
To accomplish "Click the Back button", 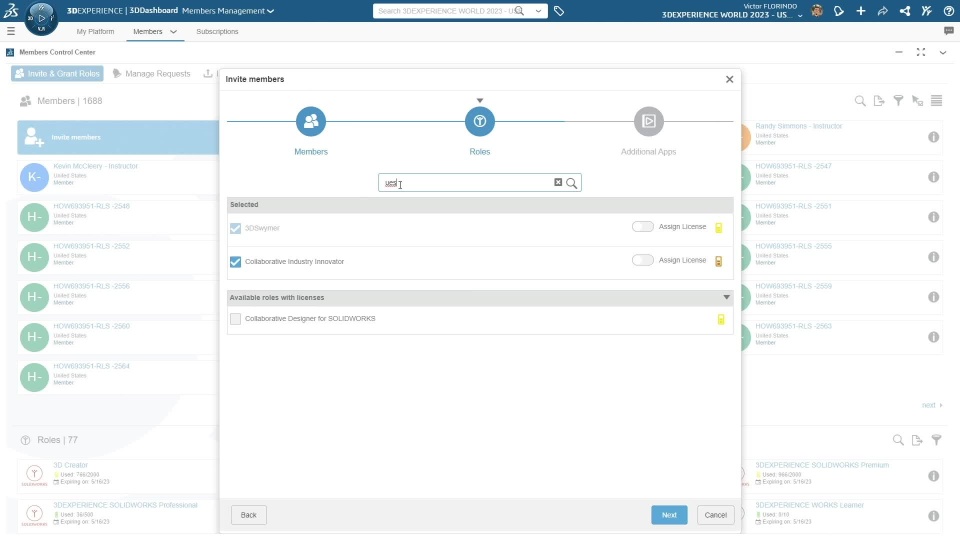I will tap(249, 515).
